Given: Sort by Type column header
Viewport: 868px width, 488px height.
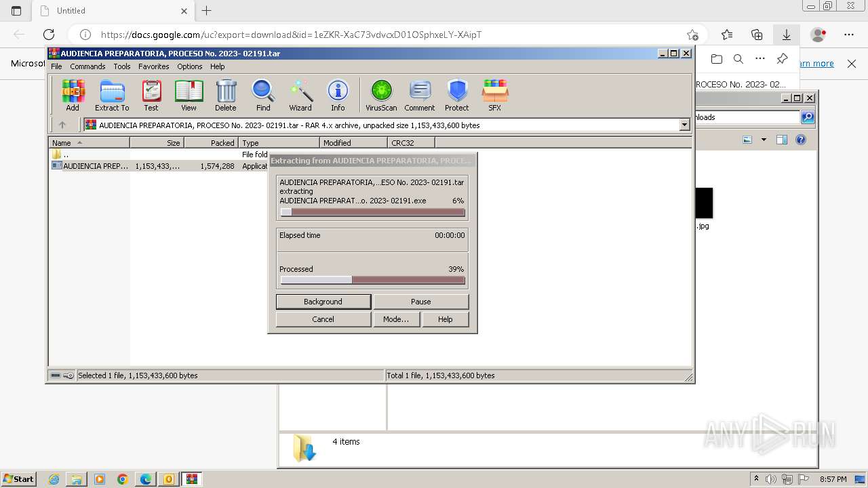Looking at the screenshot, I should (x=279, y=142).
